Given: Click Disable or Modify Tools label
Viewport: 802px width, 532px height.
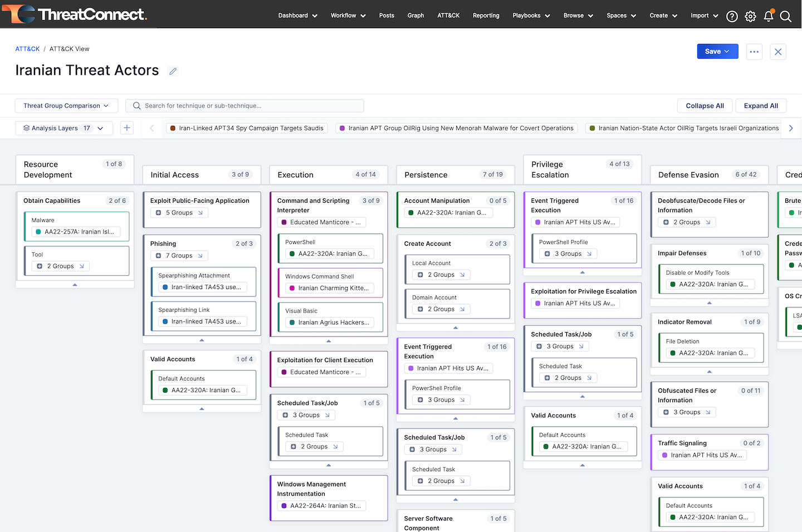Looking at the screenshot, I should tap(697, 273).
